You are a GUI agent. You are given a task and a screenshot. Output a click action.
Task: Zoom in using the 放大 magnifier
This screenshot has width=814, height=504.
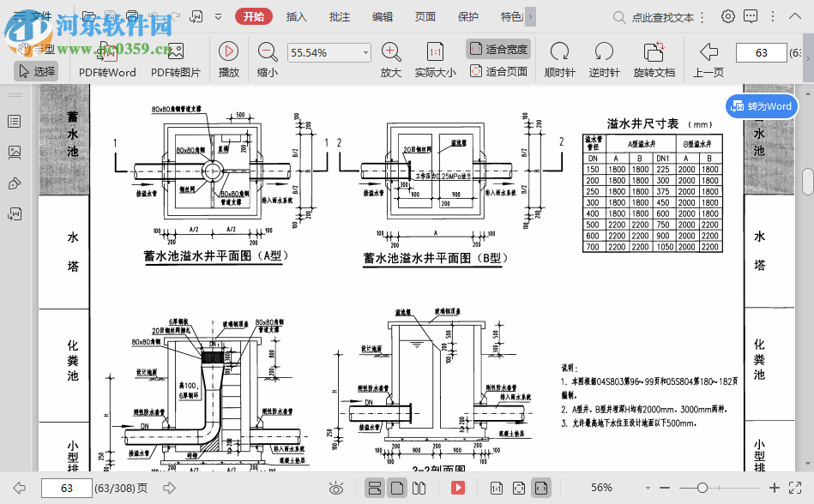(x=390, y=61)
